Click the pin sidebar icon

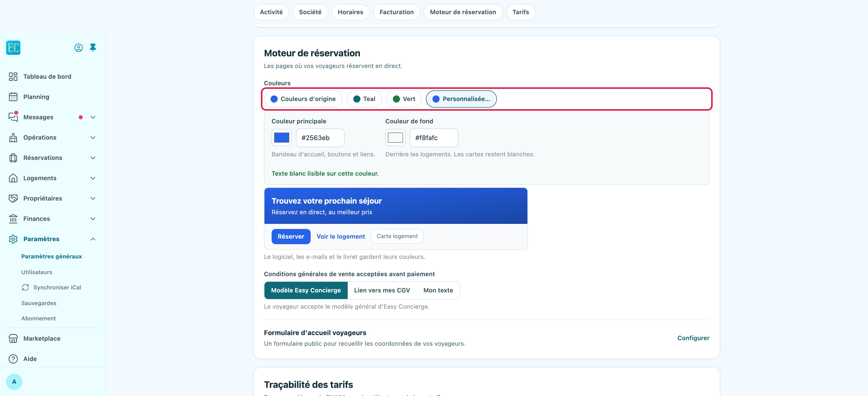pos(93,47)
